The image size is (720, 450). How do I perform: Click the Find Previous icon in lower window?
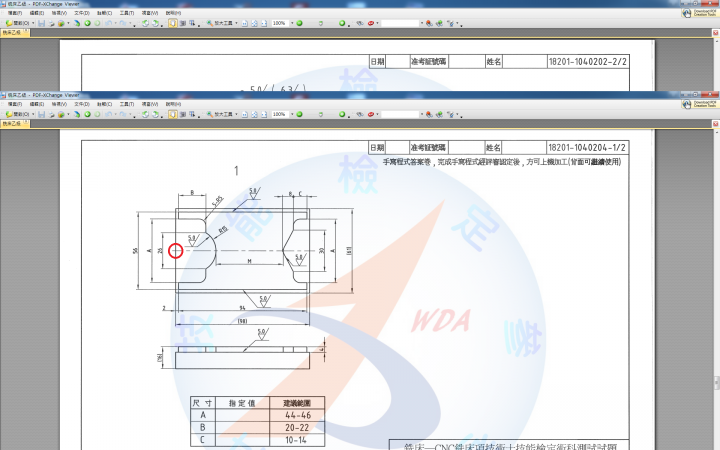[429, 114]
